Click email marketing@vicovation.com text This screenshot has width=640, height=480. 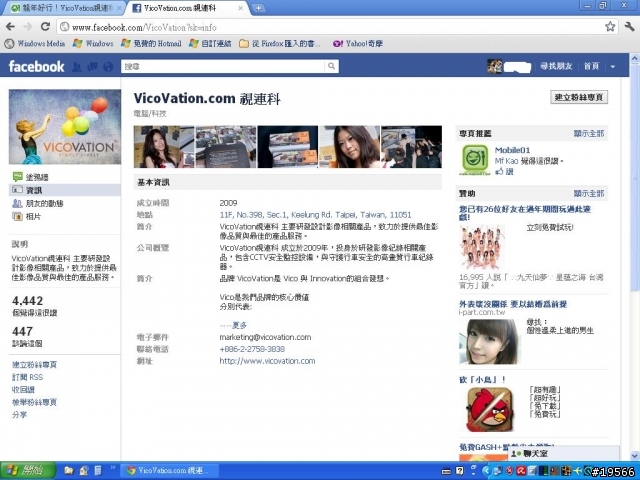[265, 337]
